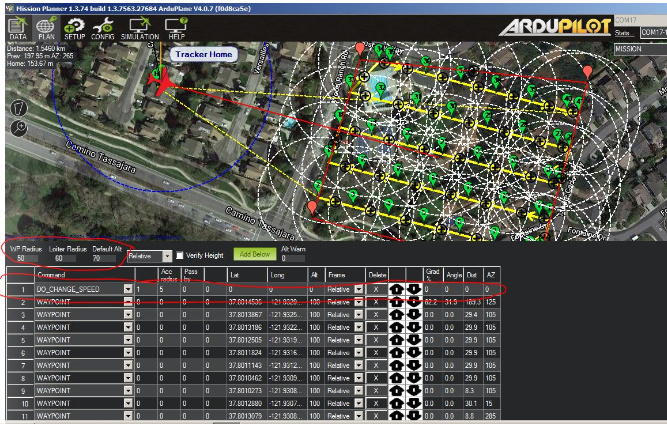This screenshot has width=667, height=442.
Task: Open command dropdown for row 5 WAYPOINT
Action: 128,340
